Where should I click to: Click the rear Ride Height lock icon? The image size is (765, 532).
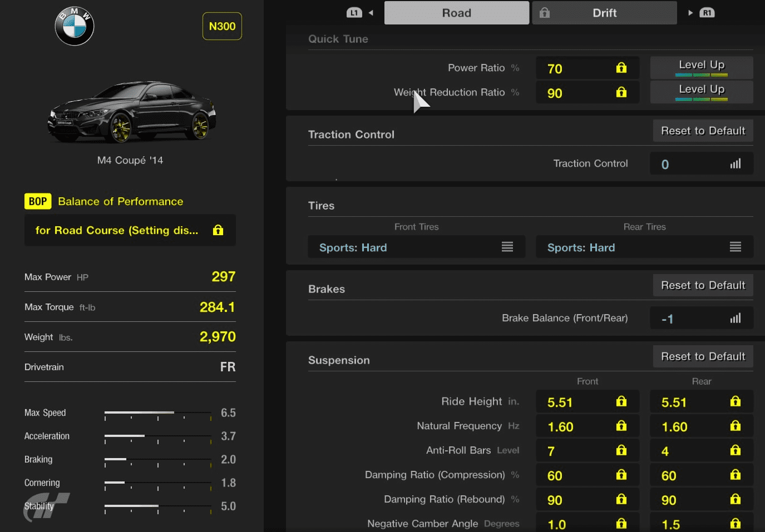click(x=736, y=401)
